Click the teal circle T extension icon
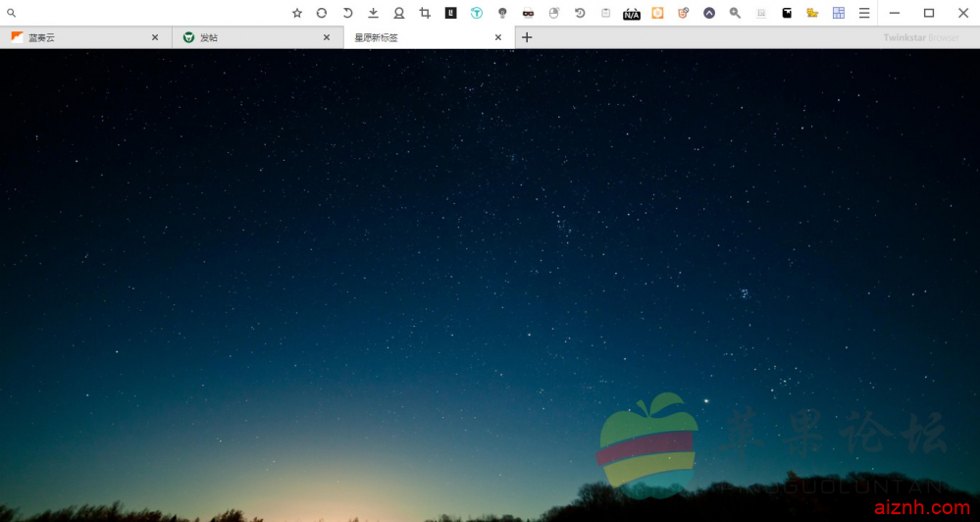 [477, 13]
